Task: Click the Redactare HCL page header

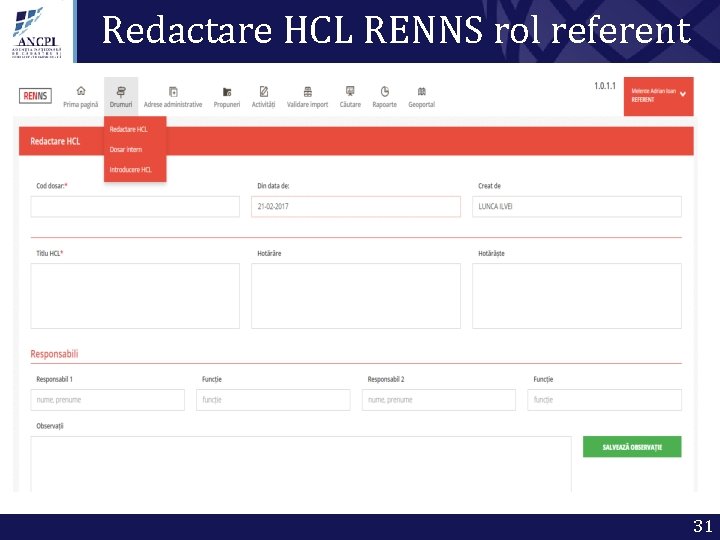Action: point(55,141)
